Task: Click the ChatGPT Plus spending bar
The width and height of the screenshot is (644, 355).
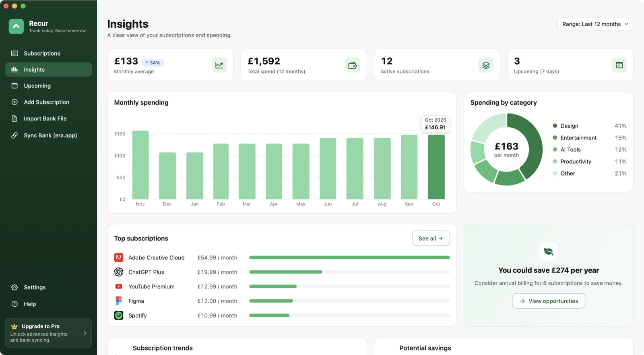Action: click(x=349, y=272)
